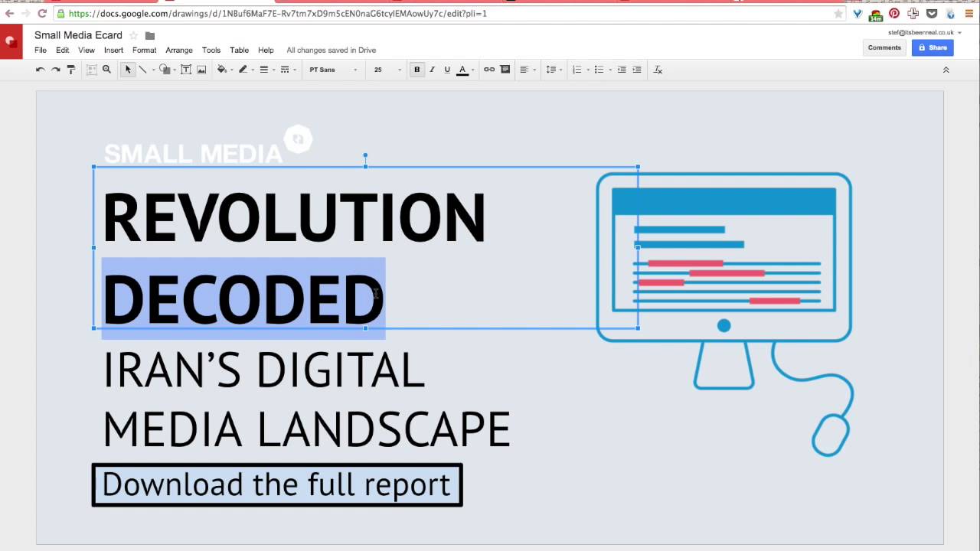The image size is (980, 551).
Task: Bookmark page with address bar star
Action: pos(838,13)
